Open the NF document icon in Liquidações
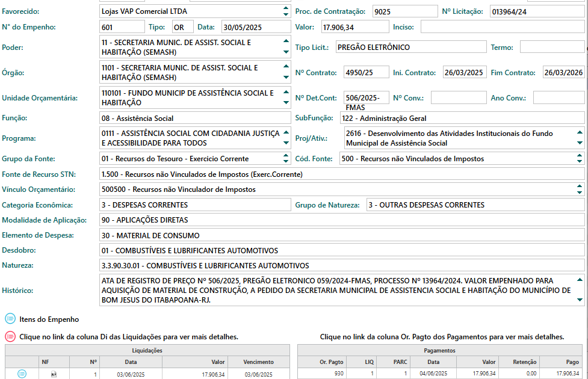 pyautogui.click(x=54, y=374)
